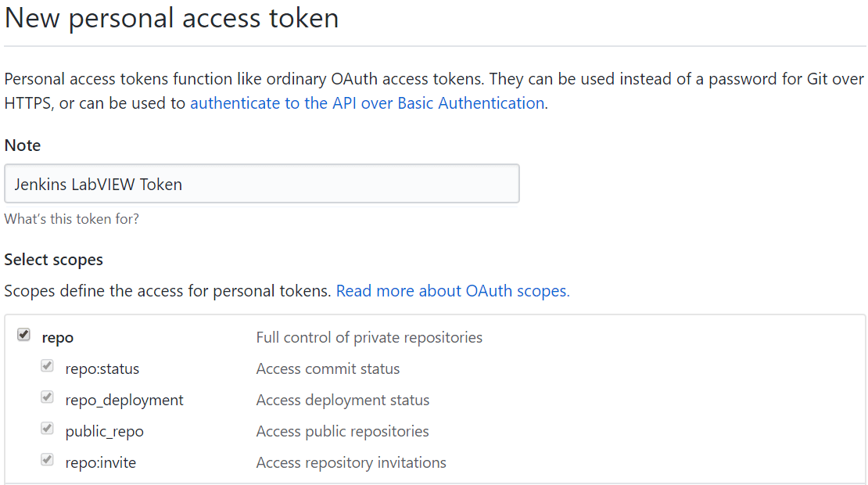The height and width of the screenshot is (485, 868).
Task: Uncheck the repo_deployment scope
Action: (x=47, y=397)
